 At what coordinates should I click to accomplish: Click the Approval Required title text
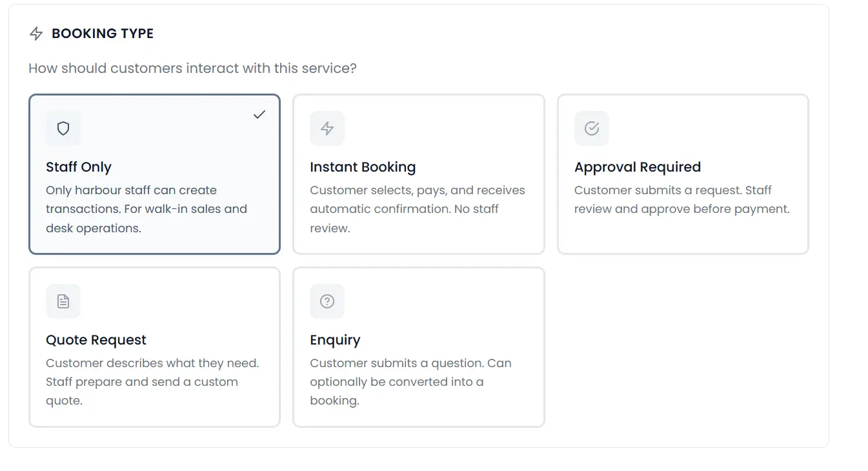tap(637, 166)
